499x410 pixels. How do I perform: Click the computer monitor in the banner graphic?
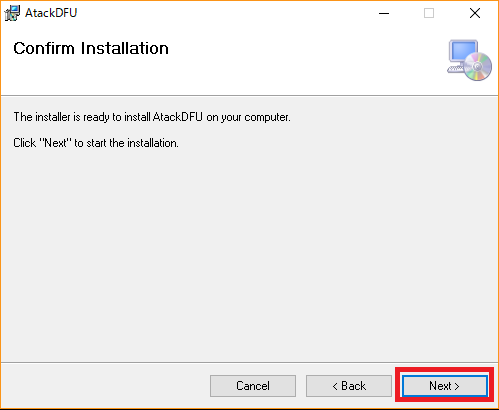tap(463, 52)
